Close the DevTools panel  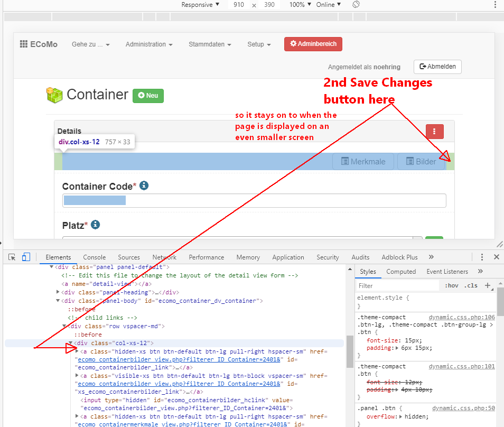(496, 257)
